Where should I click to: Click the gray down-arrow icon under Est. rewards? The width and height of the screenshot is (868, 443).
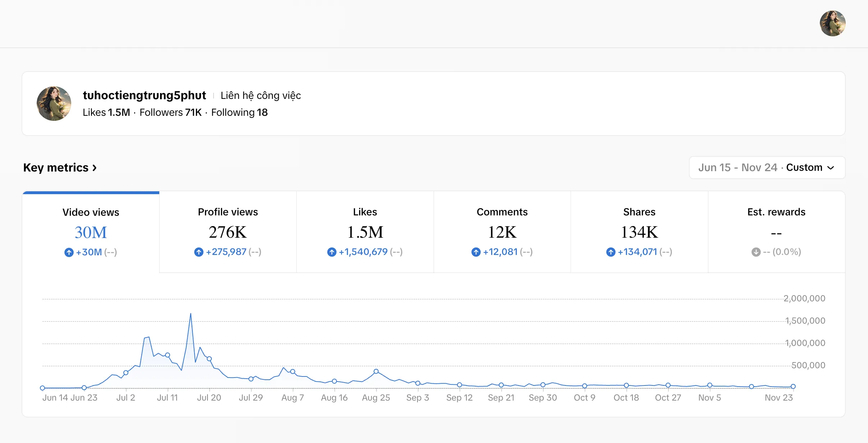click(x=756, y=252)
